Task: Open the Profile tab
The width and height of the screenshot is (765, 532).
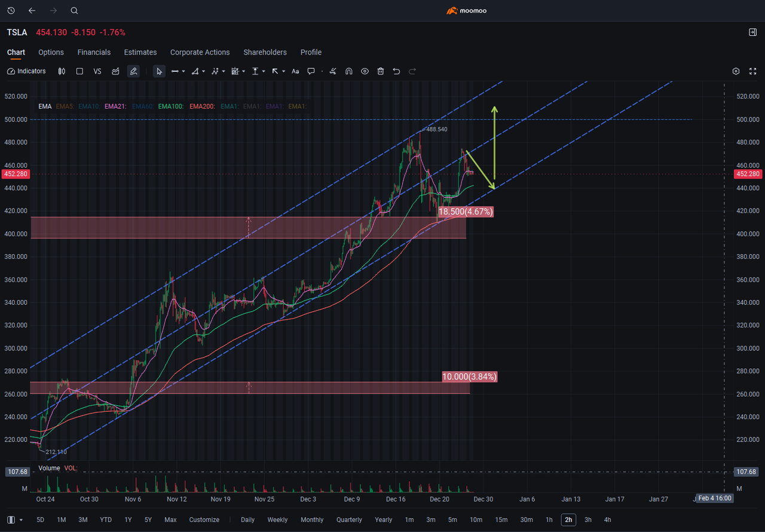Action: pyautogui.click(x=311, y=53)
